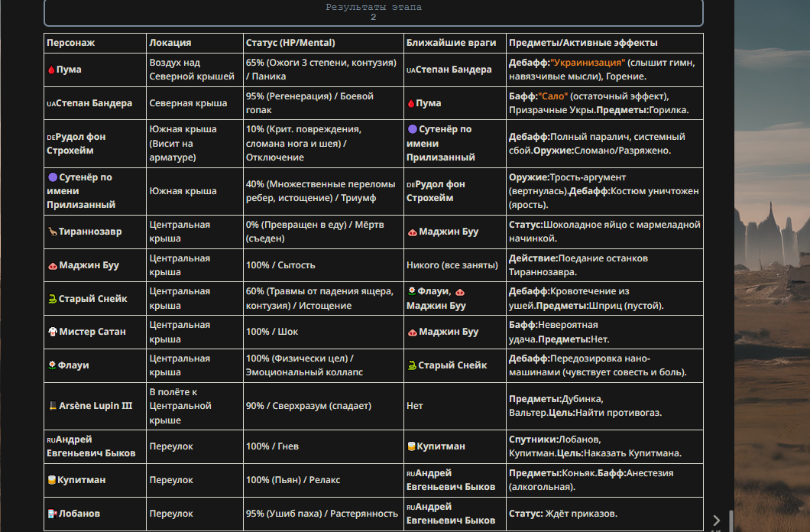Click the '95% (Регенерация) / Боевой гопак' status
810x532 pixels.
(x=323, y=103)
